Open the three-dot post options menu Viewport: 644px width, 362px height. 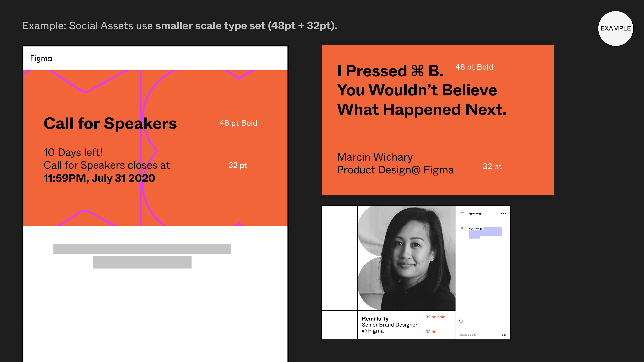[x=503, y=213]
